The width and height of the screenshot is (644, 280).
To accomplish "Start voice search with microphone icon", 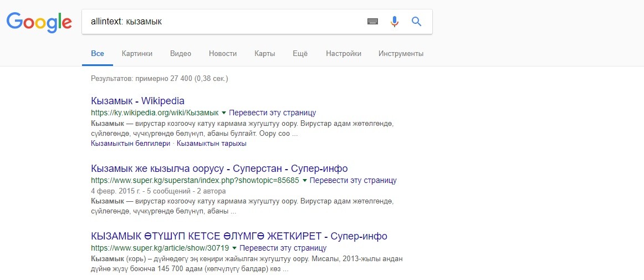I will pos(395,22).
